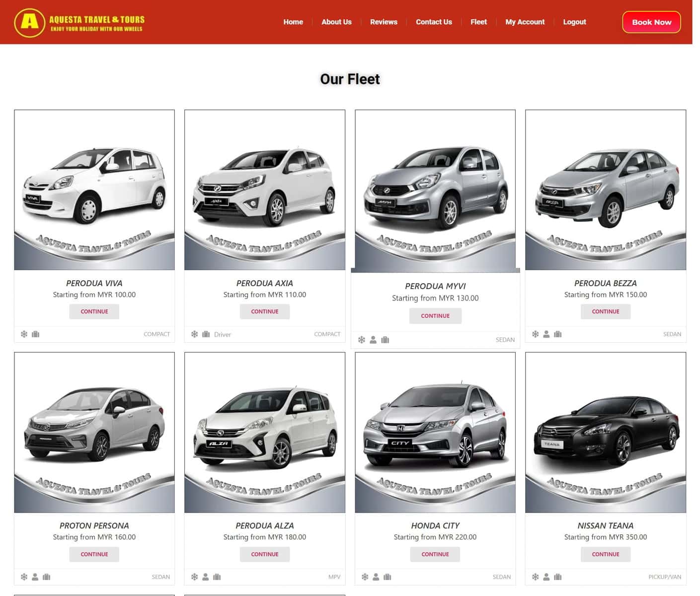Click Logout in the navigation bar
The width and height of the screenshot is (700, 596).
tap(574, 22)
